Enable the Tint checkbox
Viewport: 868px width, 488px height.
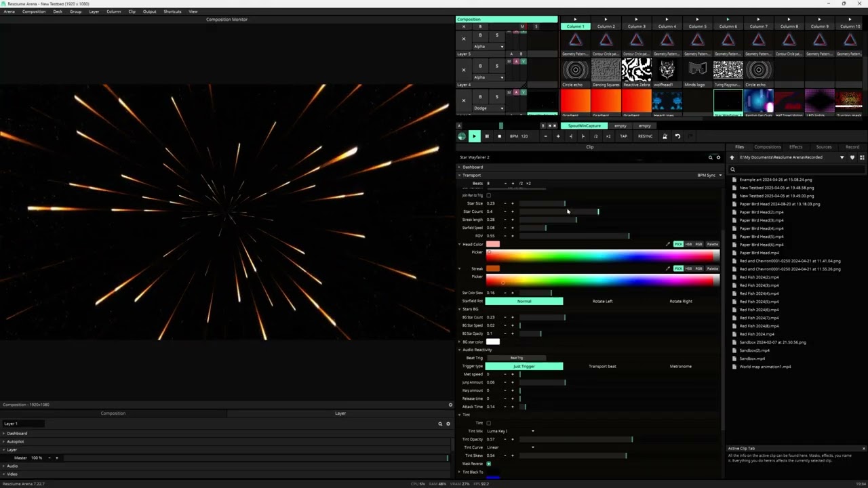tap(489, 423)
